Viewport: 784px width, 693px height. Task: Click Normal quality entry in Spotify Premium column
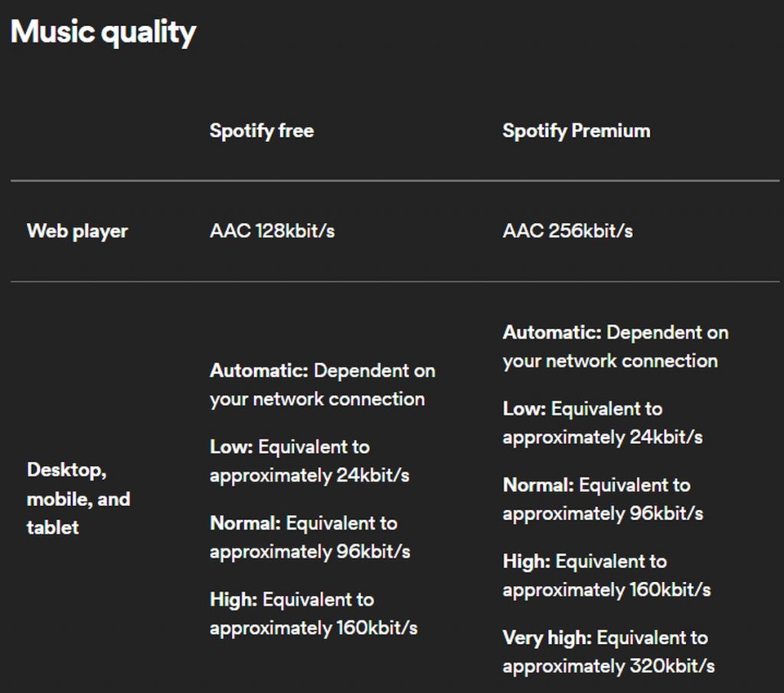click(x=603, y=499)
